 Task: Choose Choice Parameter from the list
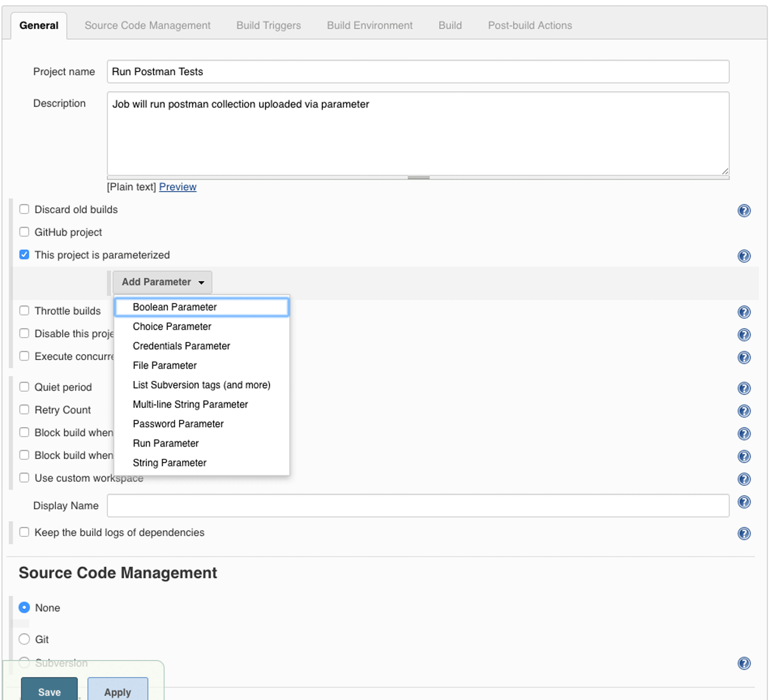pos(202,327)
